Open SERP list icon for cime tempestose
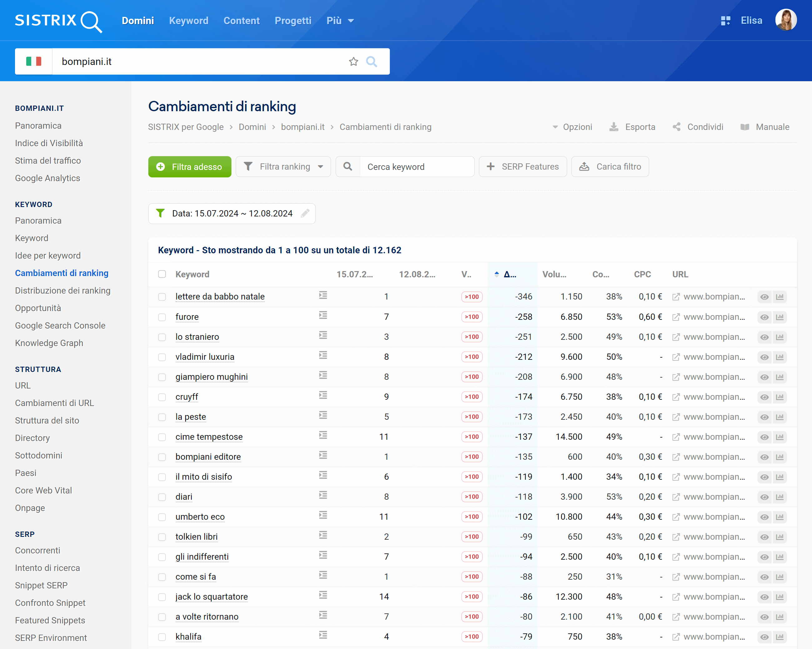 tap(323, 435)
